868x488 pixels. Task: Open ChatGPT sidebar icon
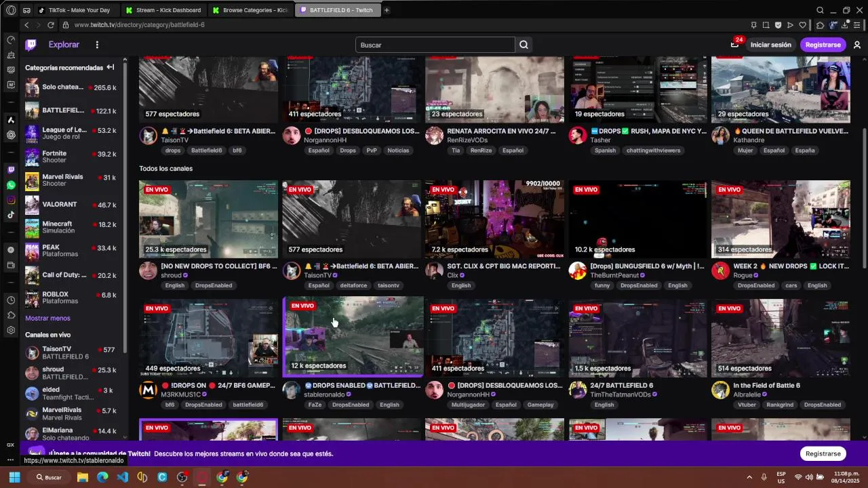pos(11,135)
